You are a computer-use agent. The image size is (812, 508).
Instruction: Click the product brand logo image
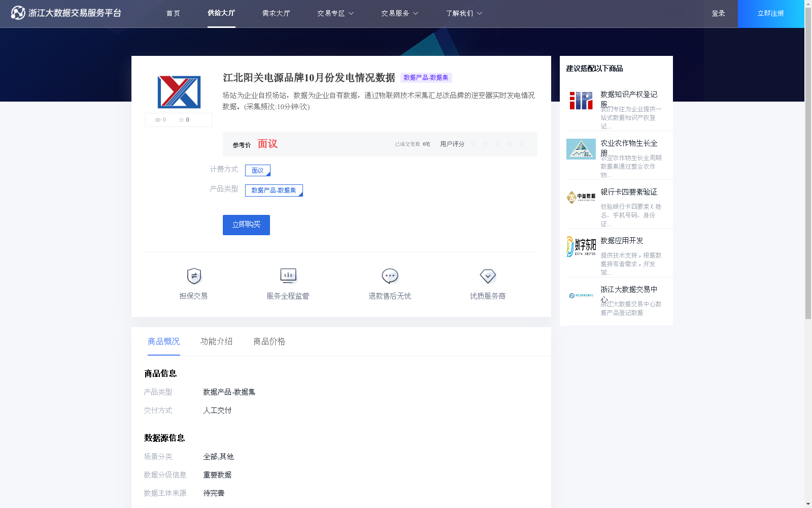click(179, 92)
